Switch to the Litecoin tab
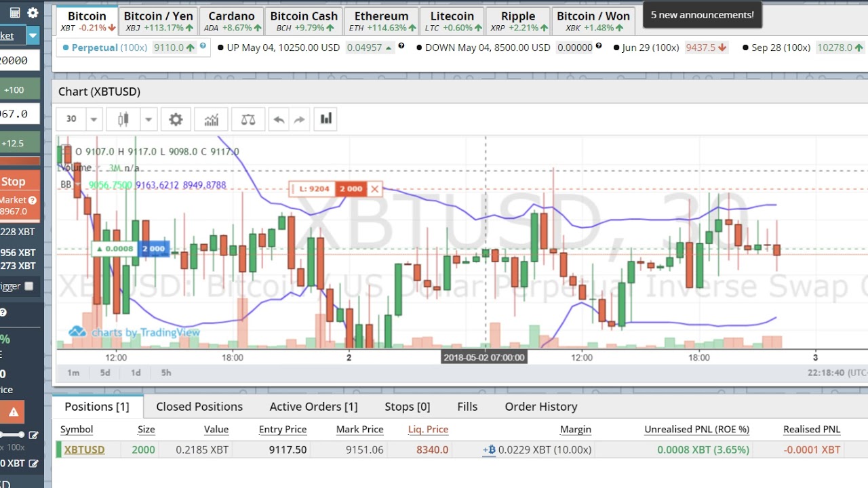Image resolution: width=868 pixels, height=488 pixels. [452, 21]
